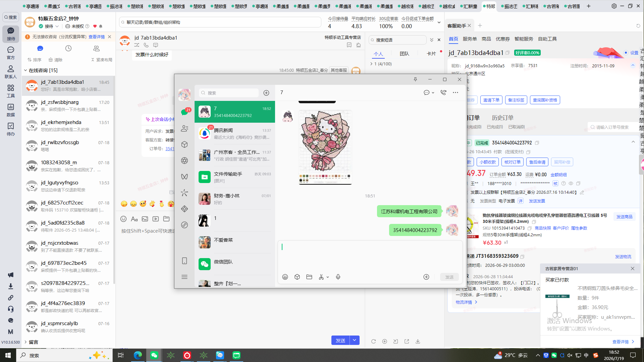
Task: Open WeChat Moments aperture icon
Action: click(184, 161)
